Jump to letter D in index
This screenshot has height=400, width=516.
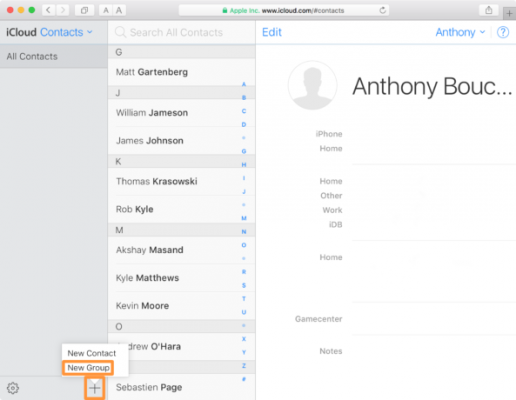[x=244, y=124]
